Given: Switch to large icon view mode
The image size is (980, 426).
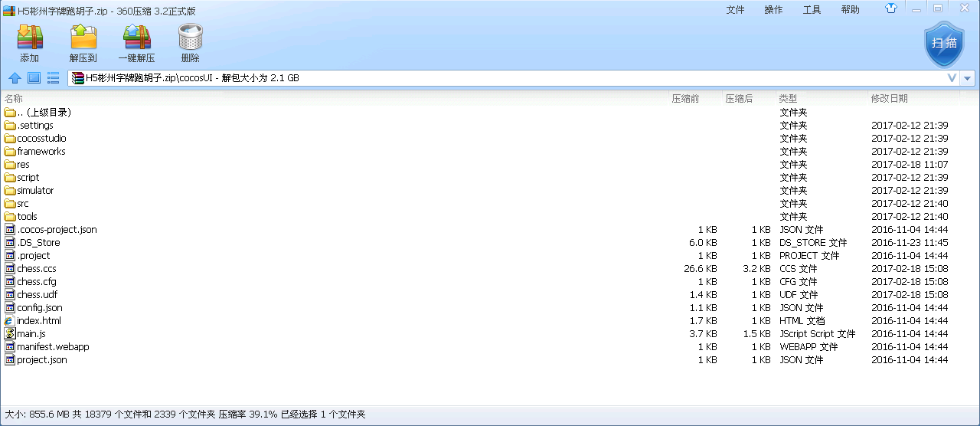Looking at the screenshot, I should [x=34, y=78].
